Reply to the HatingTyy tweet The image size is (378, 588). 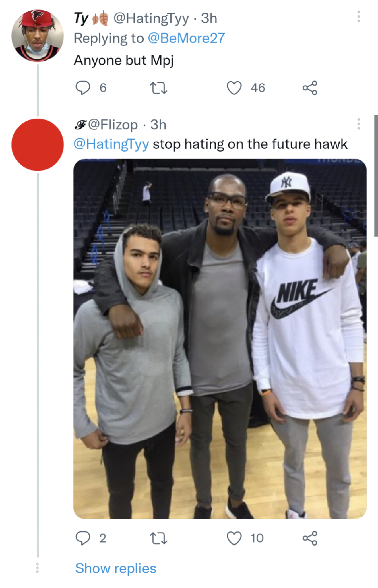pos(83,88)
